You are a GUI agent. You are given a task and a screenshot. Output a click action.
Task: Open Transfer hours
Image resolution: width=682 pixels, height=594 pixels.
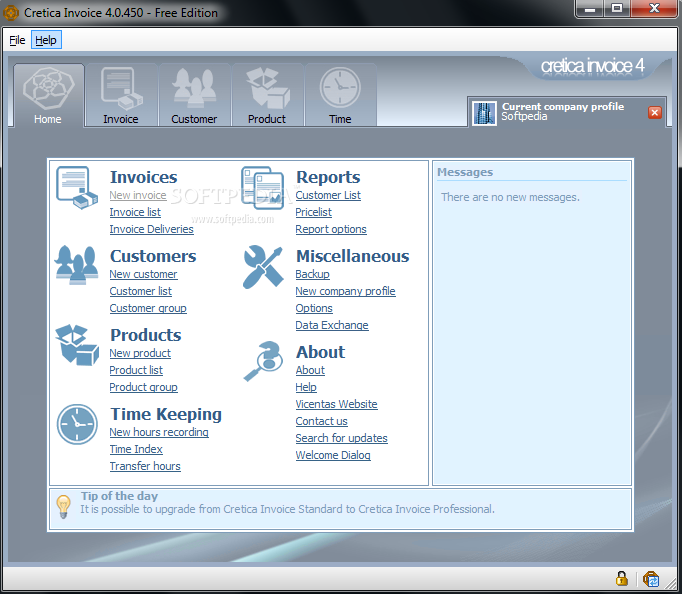[x=145, y=467]
